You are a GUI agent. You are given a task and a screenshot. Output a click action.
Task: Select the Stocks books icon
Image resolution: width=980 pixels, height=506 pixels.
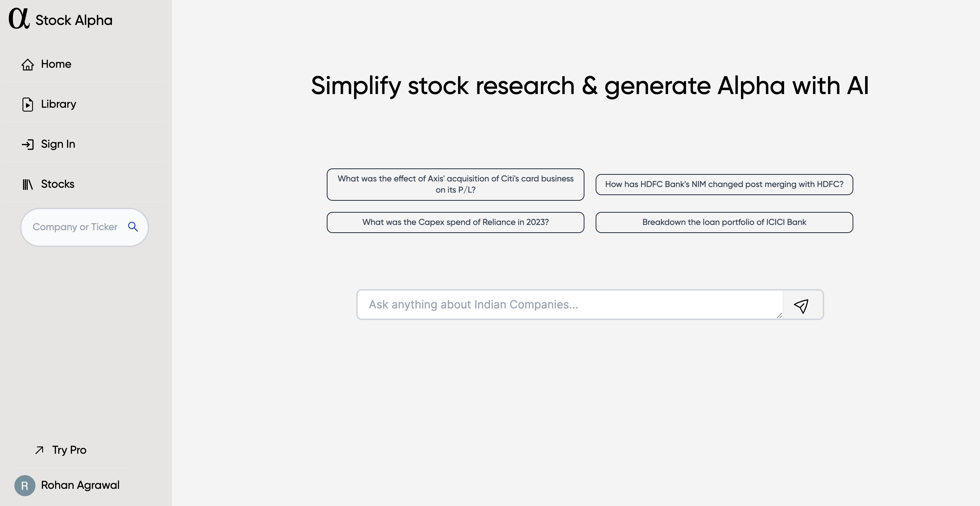pos(27,185)
